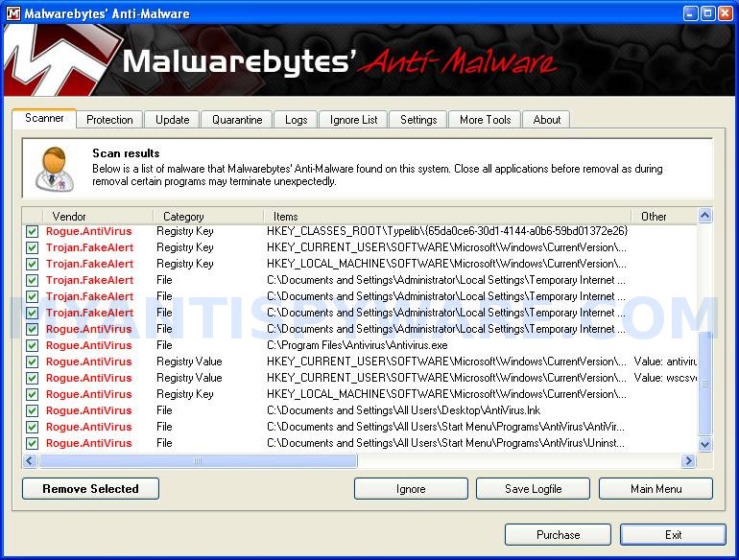Image resolution: width=739 pixels, height=560 pixels.
Task: Open the Update tab
Action: coord(172,120)
